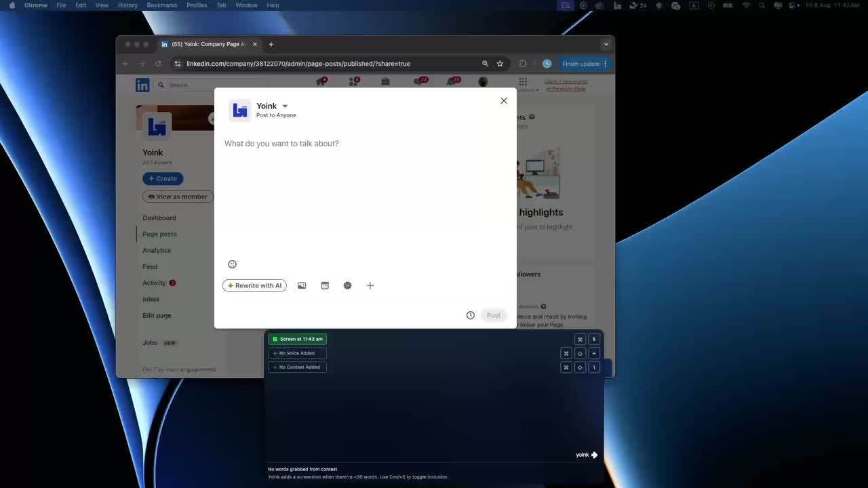Image resolution: width=868 pixels, height=488 pixels.
Task: Open Spotlight search in menu bar
Action: (762, 5)
